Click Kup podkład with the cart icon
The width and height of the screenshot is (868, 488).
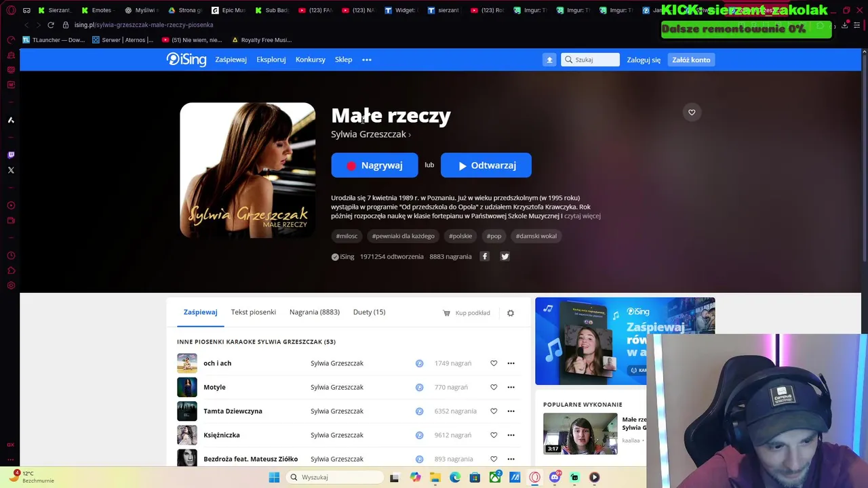pos(467,313)
